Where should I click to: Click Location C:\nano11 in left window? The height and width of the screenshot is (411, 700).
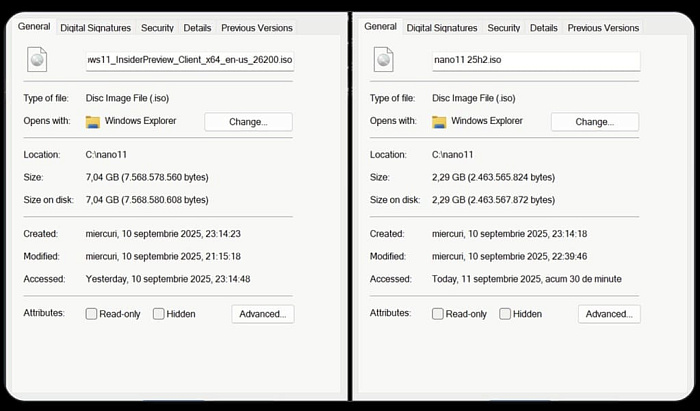tap(106, 155)
